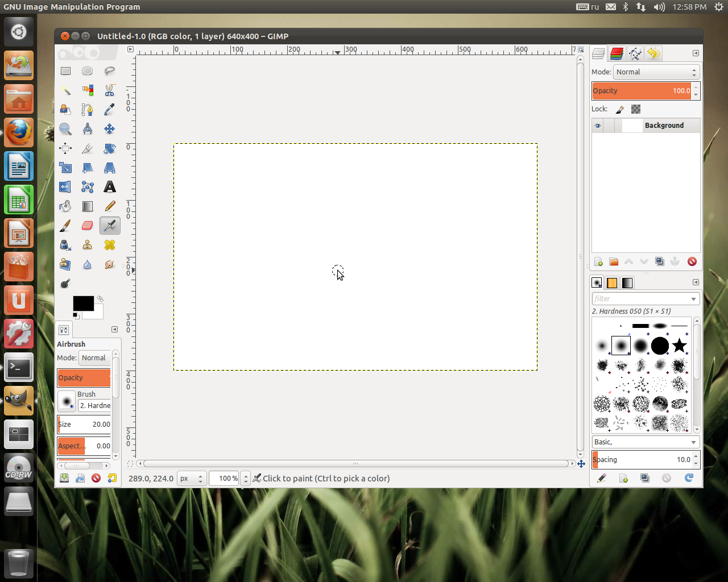Open the Undo History tab
The image size is (728, 582).
tap(653, 53)
